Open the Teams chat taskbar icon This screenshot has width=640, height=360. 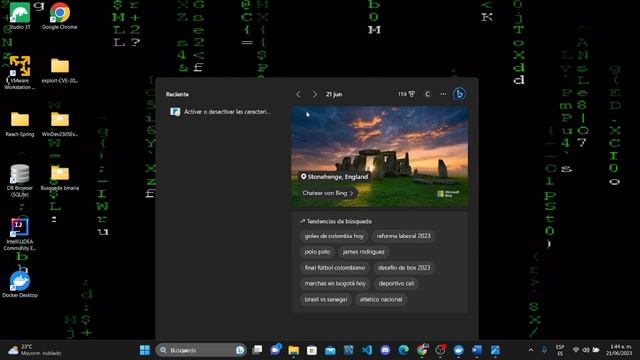[276, 350]
